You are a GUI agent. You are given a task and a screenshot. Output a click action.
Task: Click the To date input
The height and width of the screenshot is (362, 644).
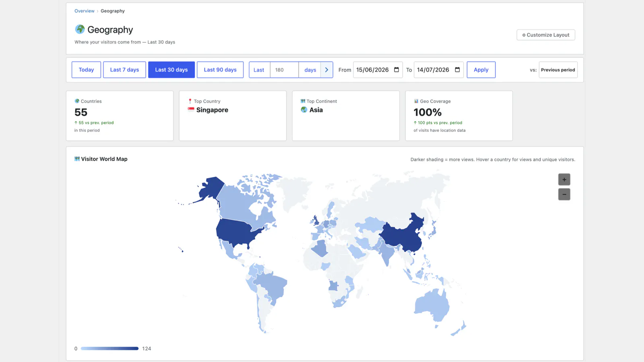[438, 70]
